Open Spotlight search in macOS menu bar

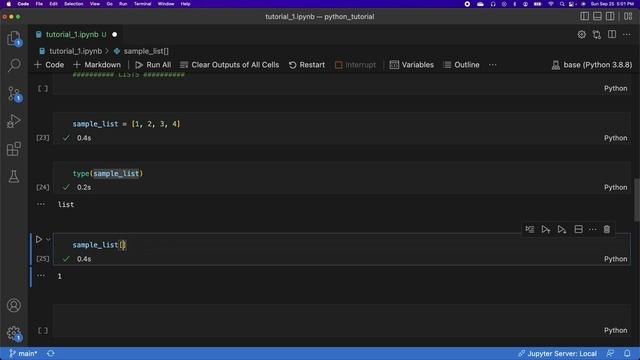(562, 4)
